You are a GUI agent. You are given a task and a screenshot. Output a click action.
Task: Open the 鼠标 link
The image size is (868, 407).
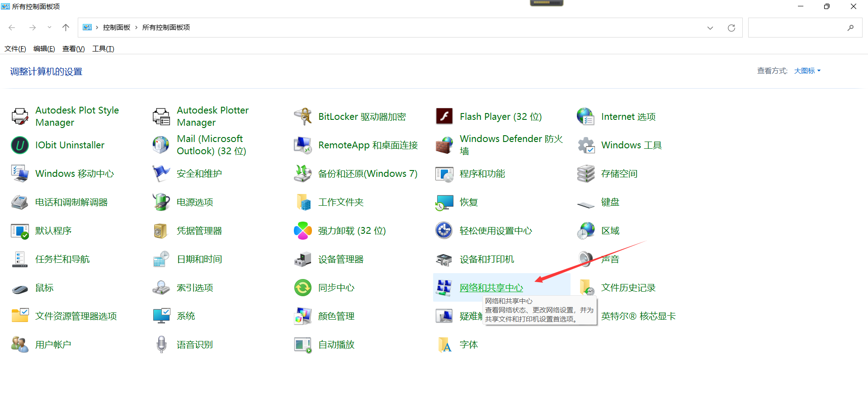[44, 288]
